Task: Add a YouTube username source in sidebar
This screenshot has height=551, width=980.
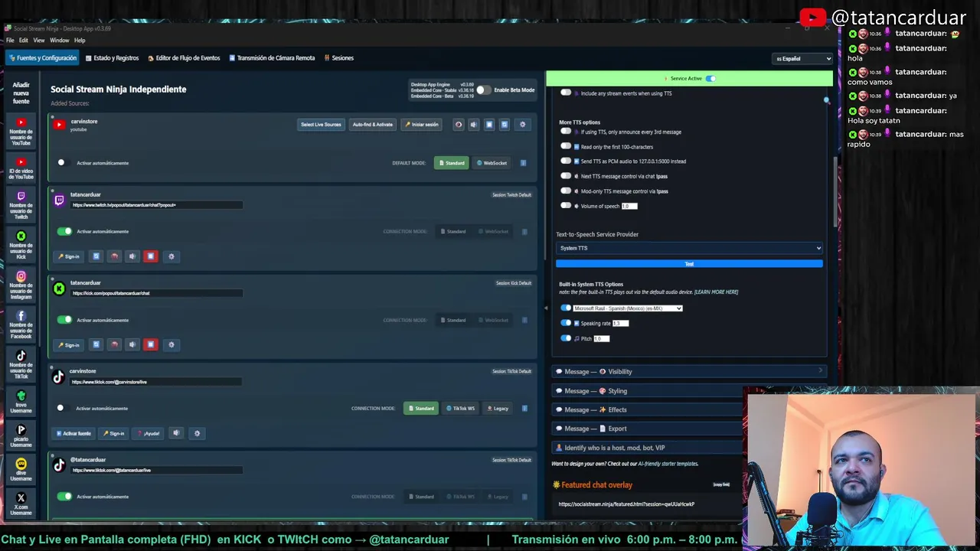Action: (21, 132)
